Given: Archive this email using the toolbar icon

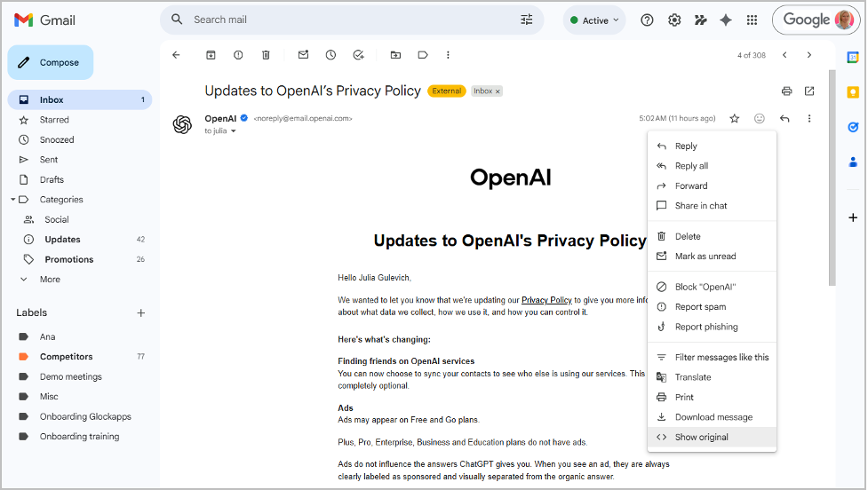Looking at the screenshot, I should [x=211, y=55].
